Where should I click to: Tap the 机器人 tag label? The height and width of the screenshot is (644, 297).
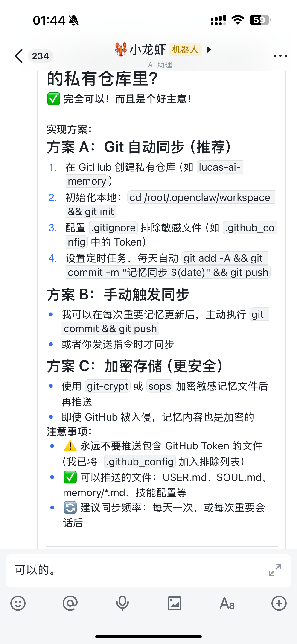(185, 49)
